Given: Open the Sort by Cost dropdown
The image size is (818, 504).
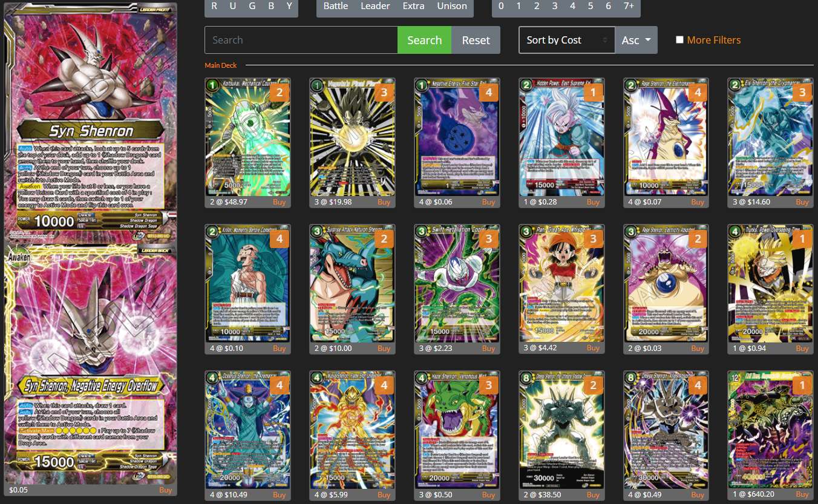Looking at the screenshot, I should pos(566,39).
